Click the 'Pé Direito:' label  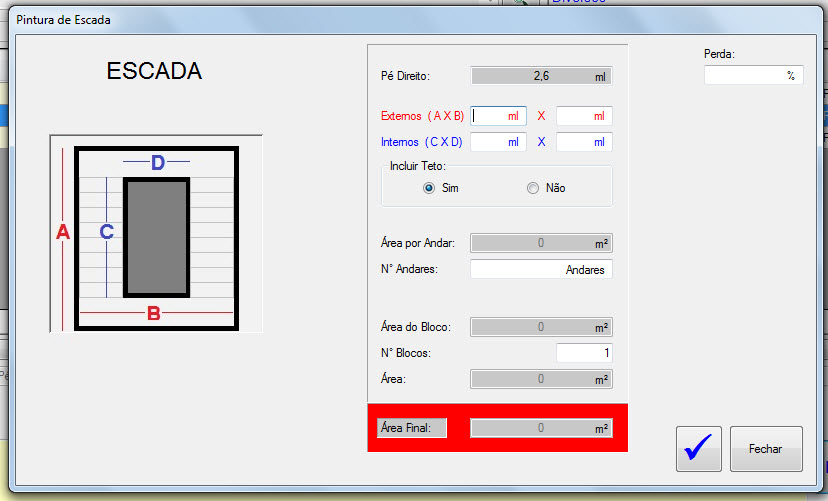coord(405,76)
